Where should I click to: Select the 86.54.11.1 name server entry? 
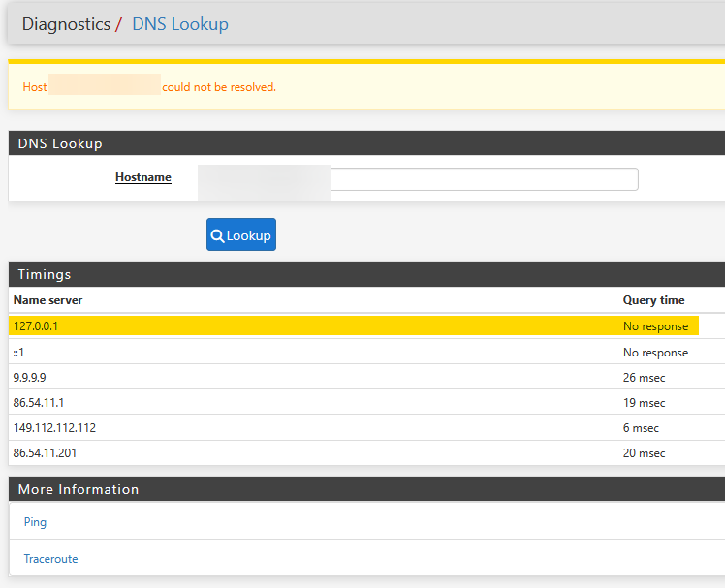(39, 402)
